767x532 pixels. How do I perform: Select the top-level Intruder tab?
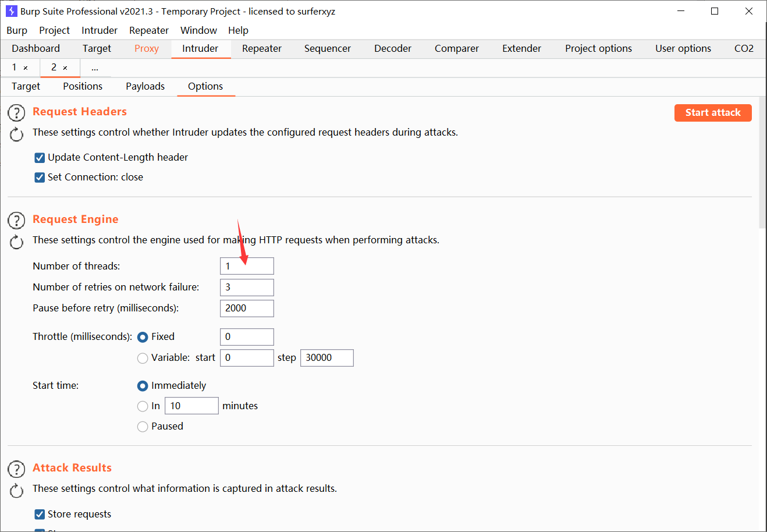click(x=200, y=48)
